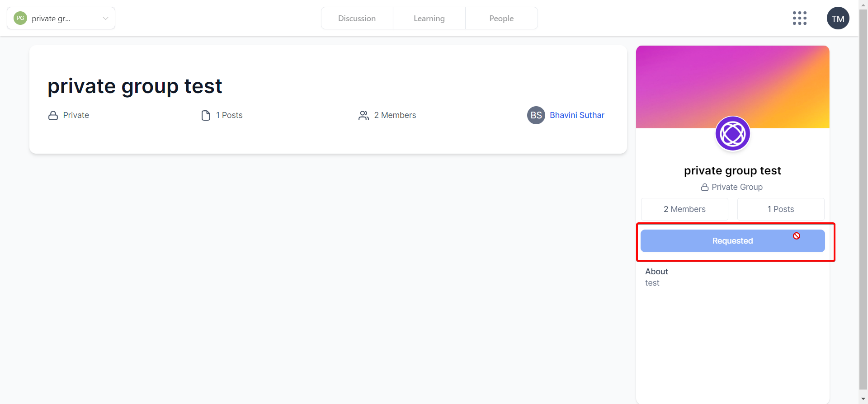Click the About heading

656,272
